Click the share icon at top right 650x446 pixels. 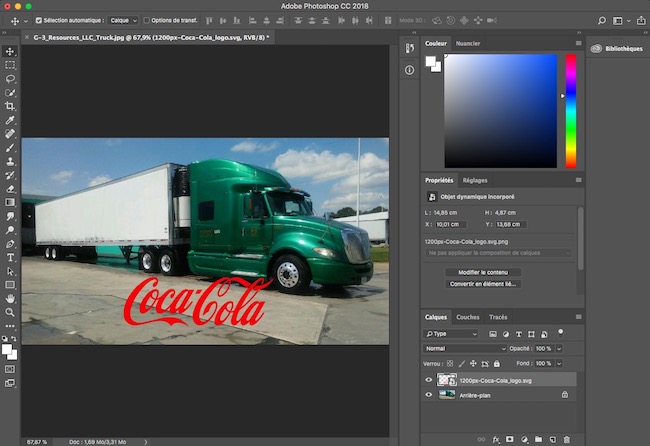point(641,20)
